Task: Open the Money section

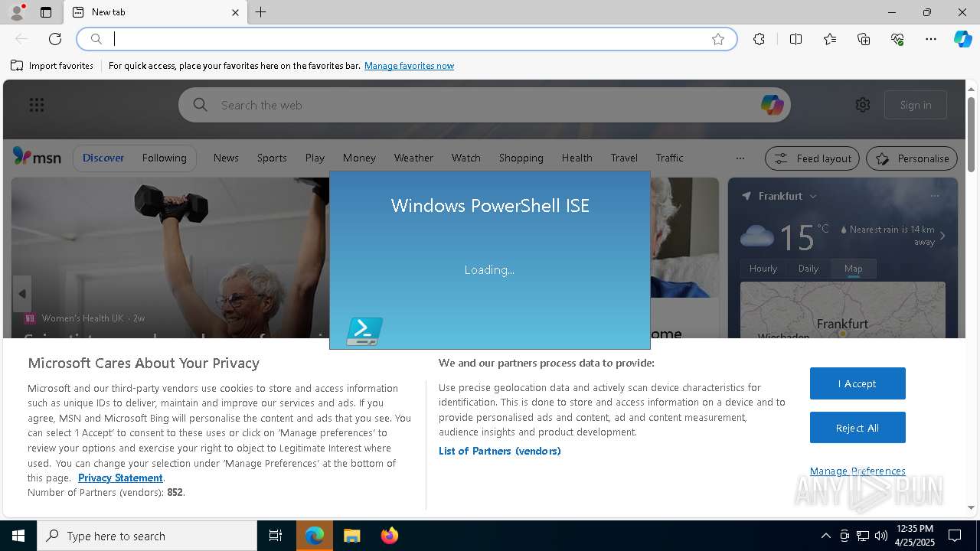Action: click(359, 158)
